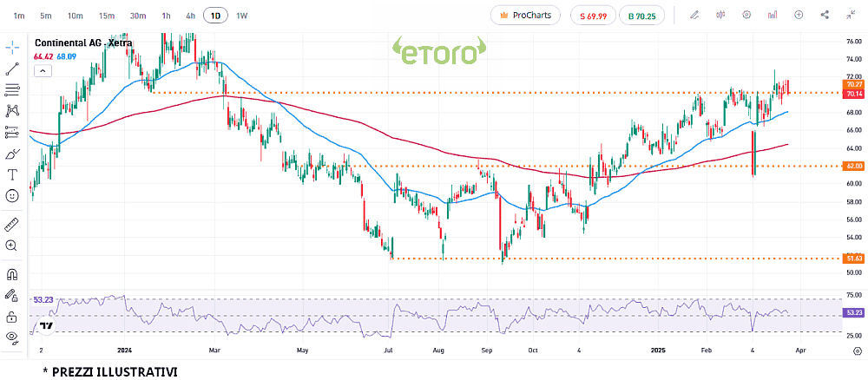Select the crosshair cursor tool

(12, 47)
